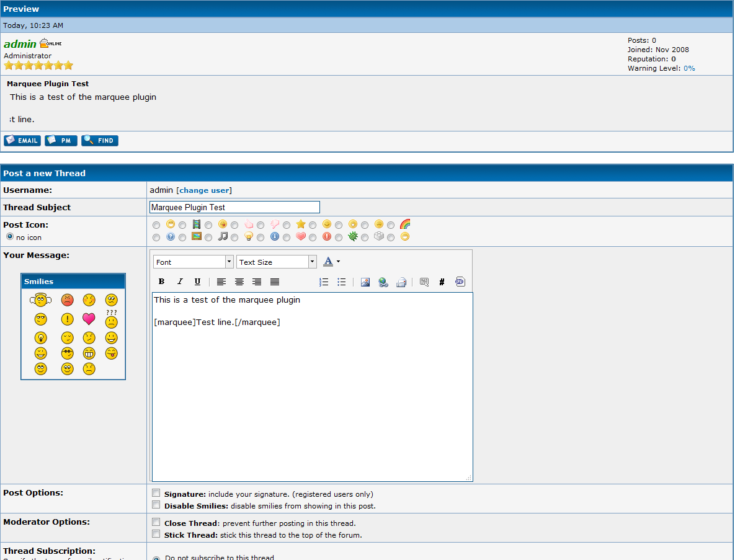Insert an image with the image icon

tap(365, 282)
